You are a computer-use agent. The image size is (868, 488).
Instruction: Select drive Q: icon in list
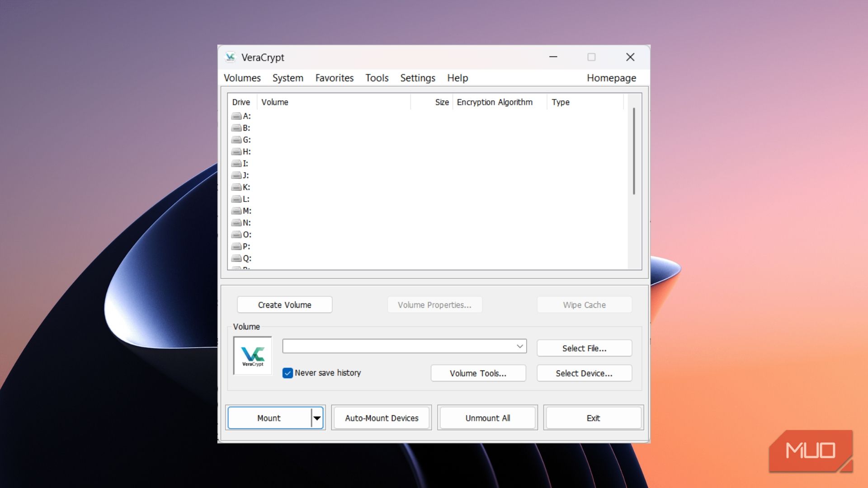(x=236, y=258)
